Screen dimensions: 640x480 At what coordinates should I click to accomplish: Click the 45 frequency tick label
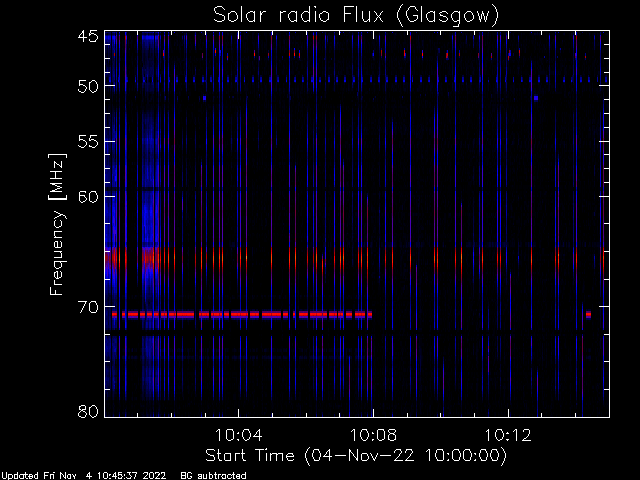click(x=88, y=37)
